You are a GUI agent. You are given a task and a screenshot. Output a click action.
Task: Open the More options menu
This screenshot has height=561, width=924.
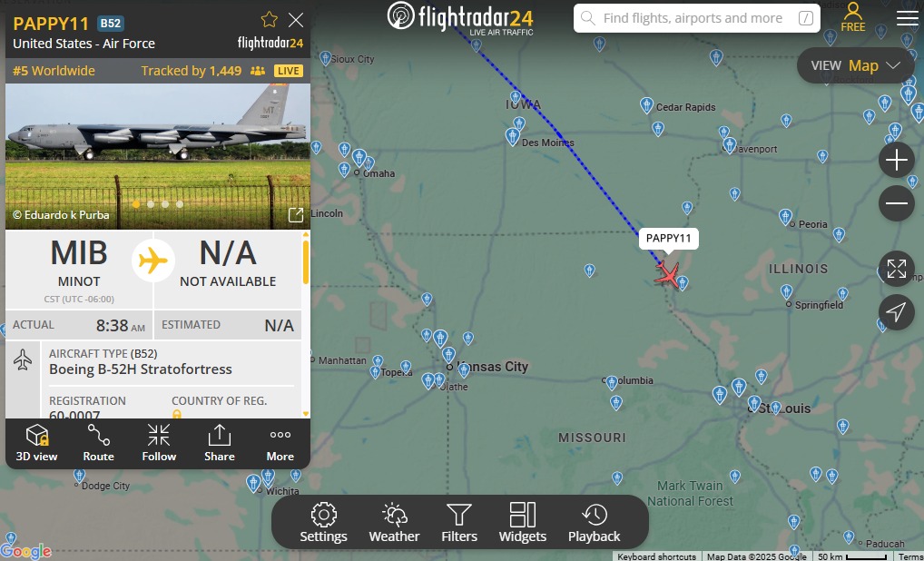click(280, 443)
